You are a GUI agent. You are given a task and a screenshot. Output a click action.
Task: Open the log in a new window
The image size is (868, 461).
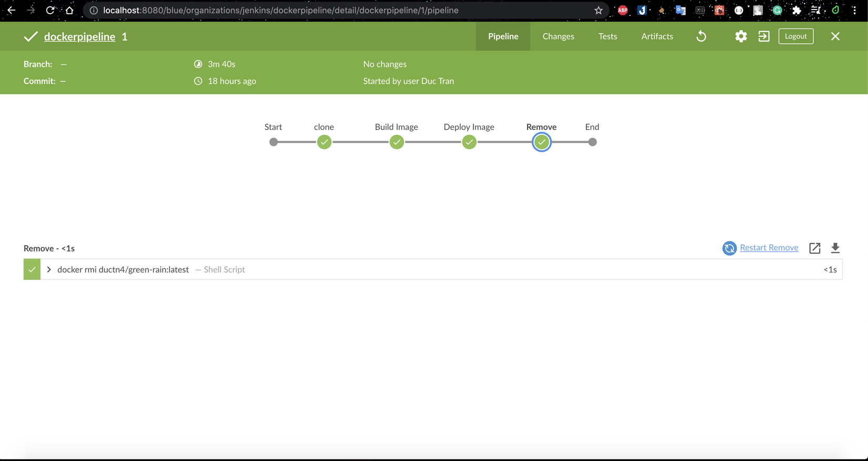(815, 248)
